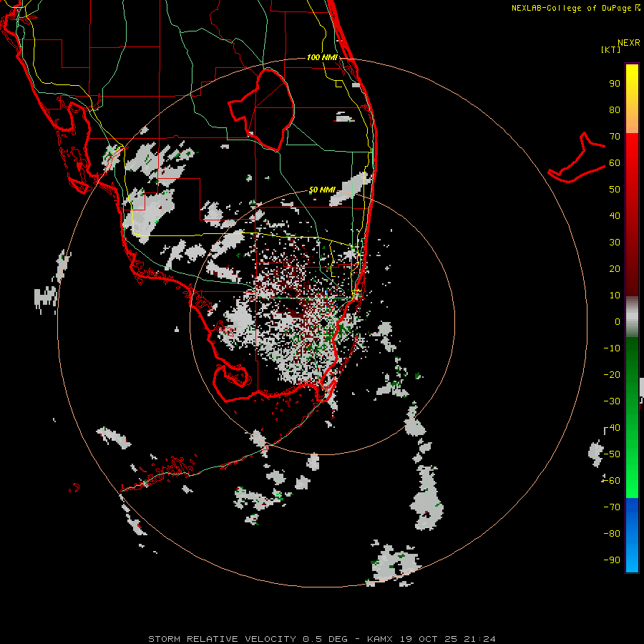The image size is (644, 644).
Task: Click the 30 value on the velocity scale
Action: pos(615,243)
